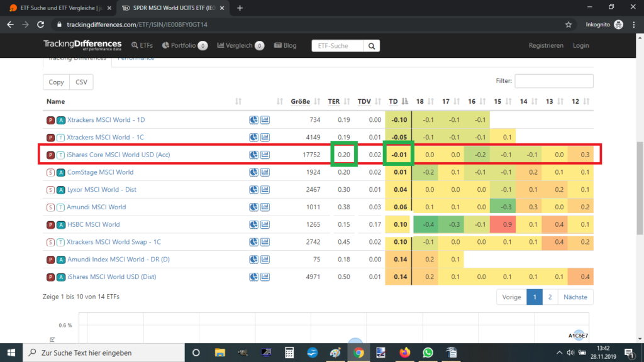The height and width of the screenshot is (362, 644).
Task: Click green -0.4 cell in HSBC row
Action: pos(425,224)
